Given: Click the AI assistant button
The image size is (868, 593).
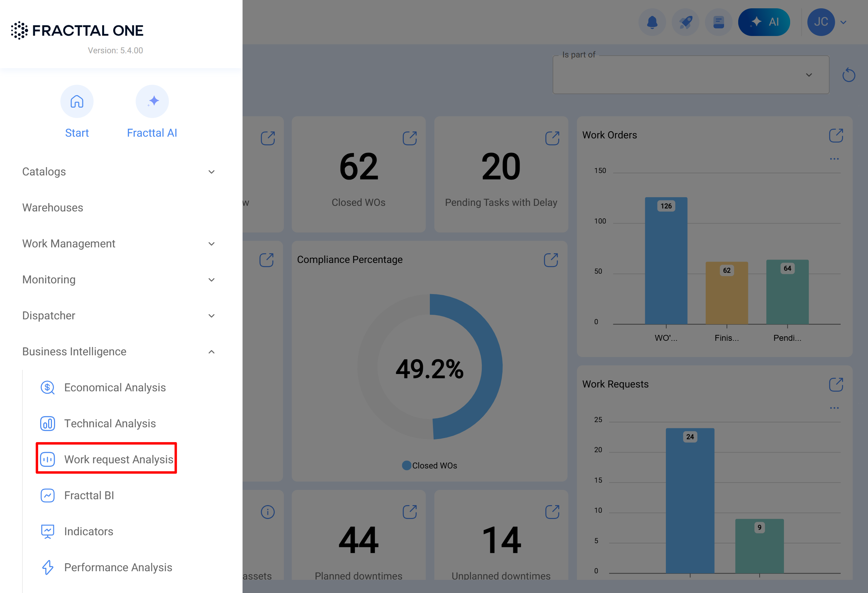Looking at the screenshot, I should tap(763, 22).
